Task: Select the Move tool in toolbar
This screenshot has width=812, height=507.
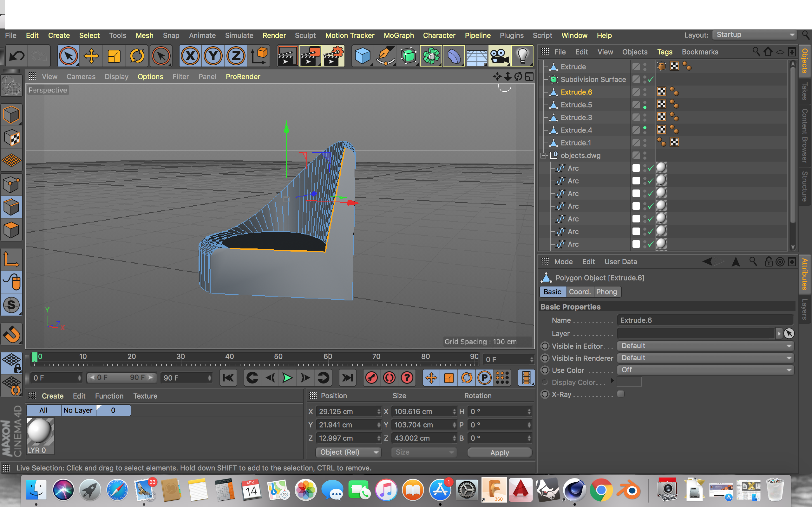Action: tap(91, 56)
